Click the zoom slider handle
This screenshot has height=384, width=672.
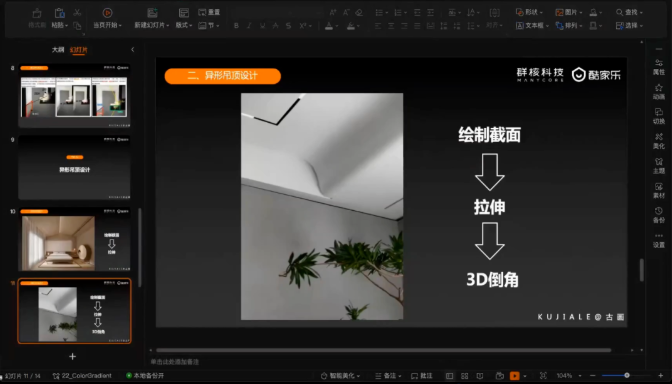click(x=627, y=375)
